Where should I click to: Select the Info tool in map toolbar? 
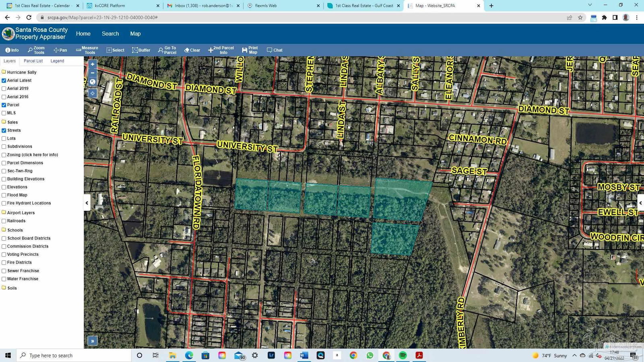12,50
